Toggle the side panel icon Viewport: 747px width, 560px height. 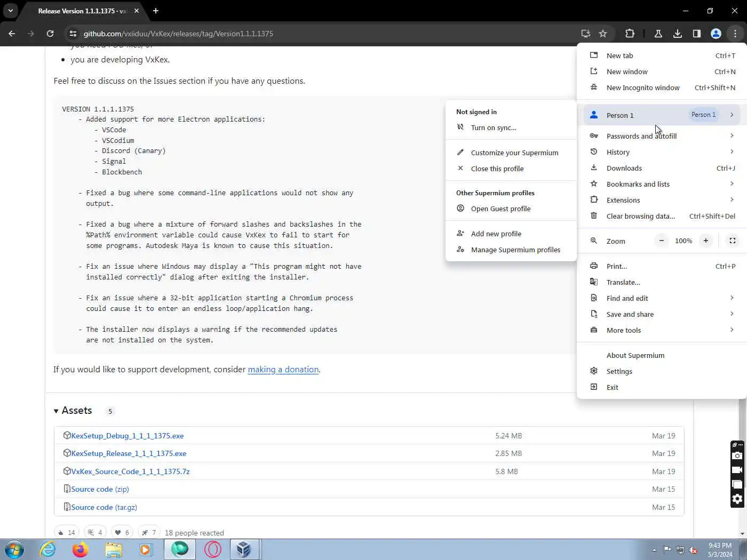point(697,34)
